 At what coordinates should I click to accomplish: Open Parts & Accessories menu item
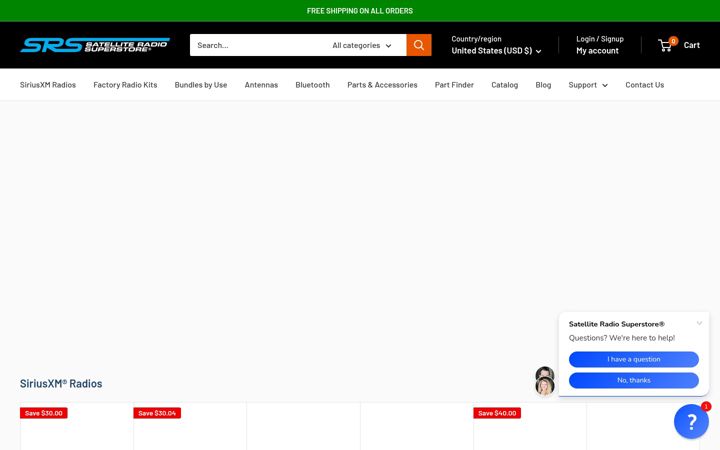tap(382, 85)
